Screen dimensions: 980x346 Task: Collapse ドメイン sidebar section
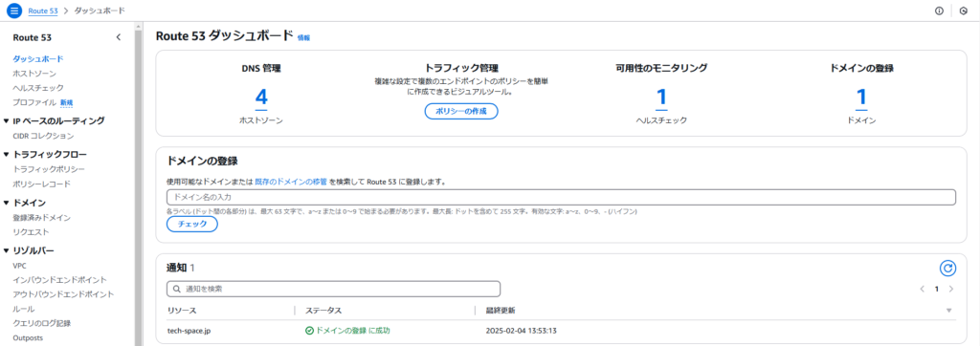click(7, 203)
